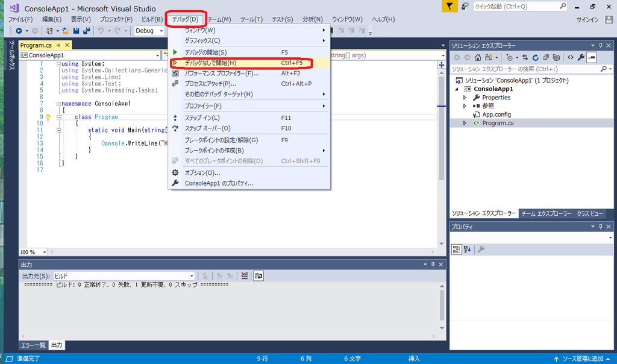The height and width of the screenshot is (364, 617).
Task: Click the サインイン sign-in link
Action: pos(587,20)
